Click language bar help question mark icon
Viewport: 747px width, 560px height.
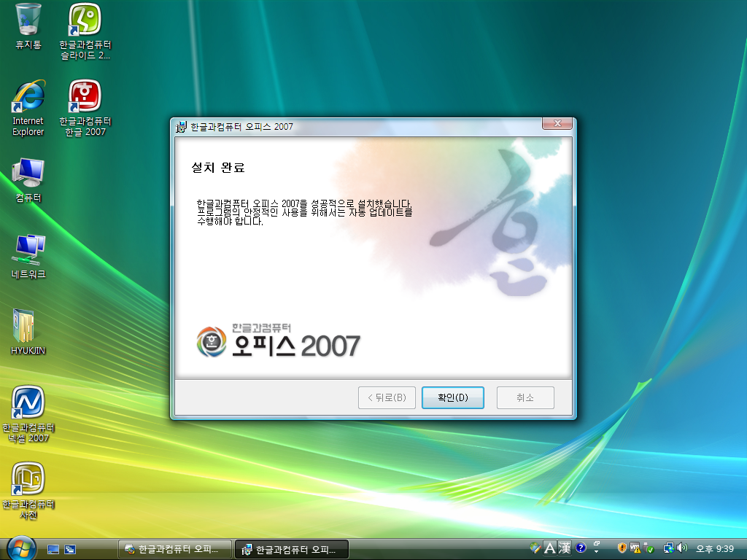tap(580, 548)
